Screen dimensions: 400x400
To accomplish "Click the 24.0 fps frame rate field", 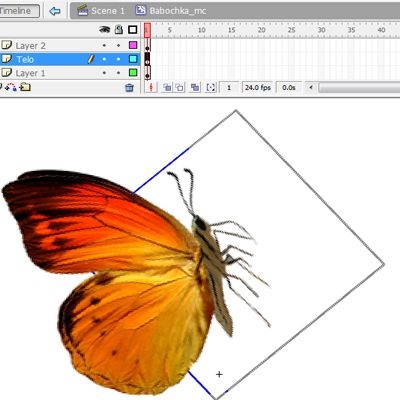I will [x=257, y=87].
